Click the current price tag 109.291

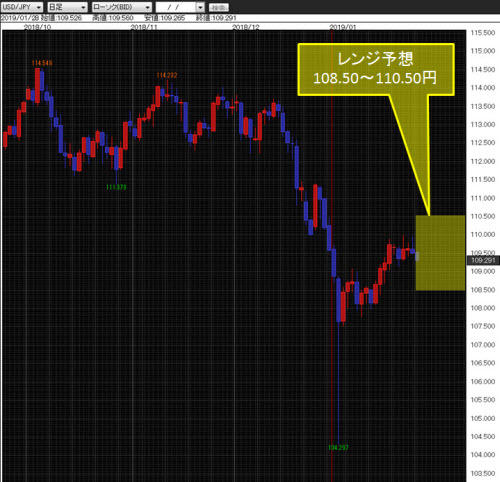(483, 260)
